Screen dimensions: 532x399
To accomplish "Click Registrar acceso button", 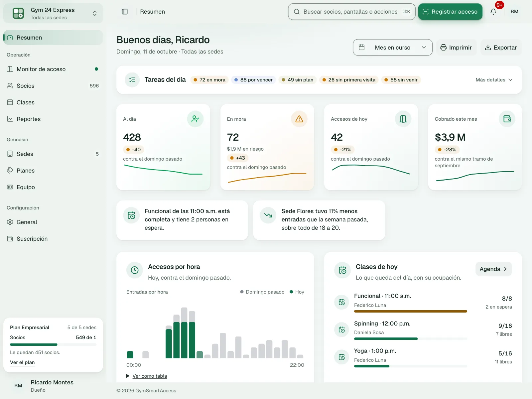I will tap(450, 12).
